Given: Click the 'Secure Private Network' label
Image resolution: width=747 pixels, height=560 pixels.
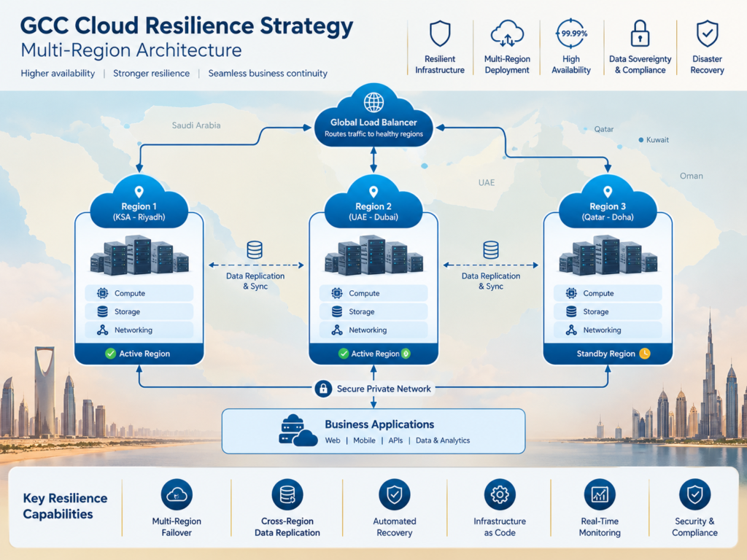Looking at the screenshot, I should [384, 389].
